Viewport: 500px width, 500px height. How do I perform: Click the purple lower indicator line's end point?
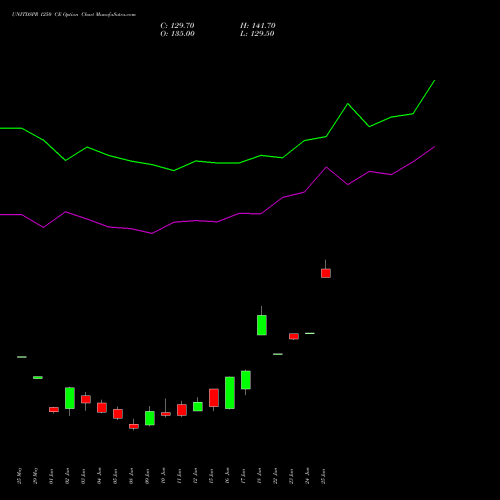(434, 147)
